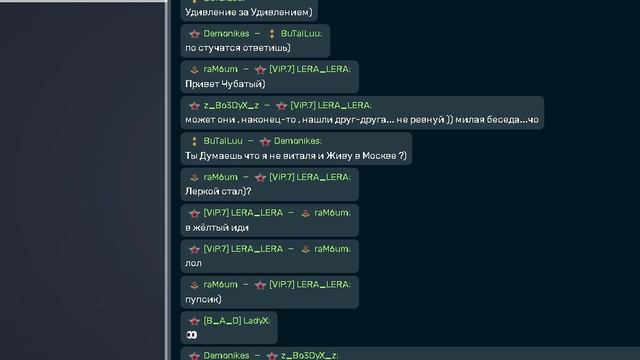Select message text 'пупсик)'
This screenshot has height=360, width=640.
[203, 299]
